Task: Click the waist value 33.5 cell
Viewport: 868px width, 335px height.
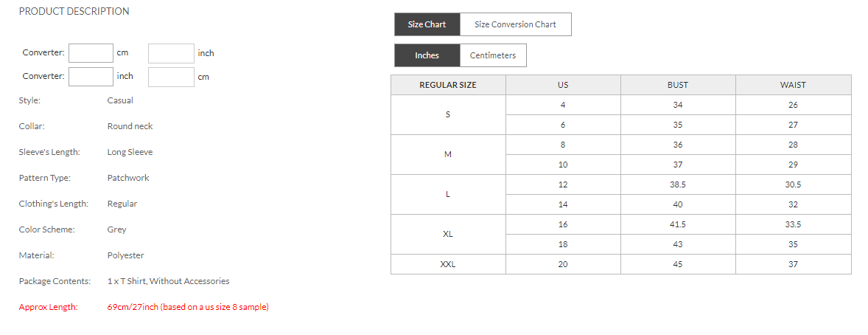Action: click(x=793, y=224)
